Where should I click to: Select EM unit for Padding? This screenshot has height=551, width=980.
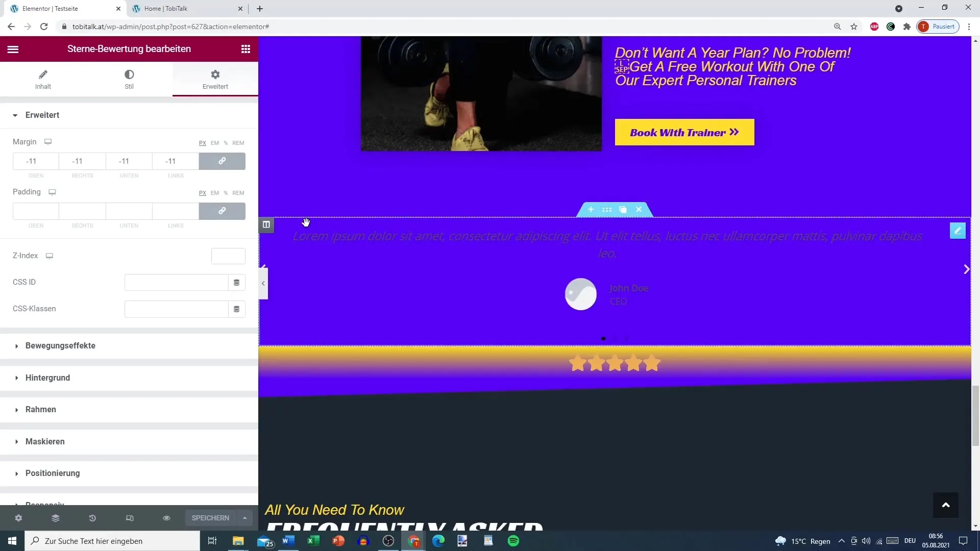point(215,193)
